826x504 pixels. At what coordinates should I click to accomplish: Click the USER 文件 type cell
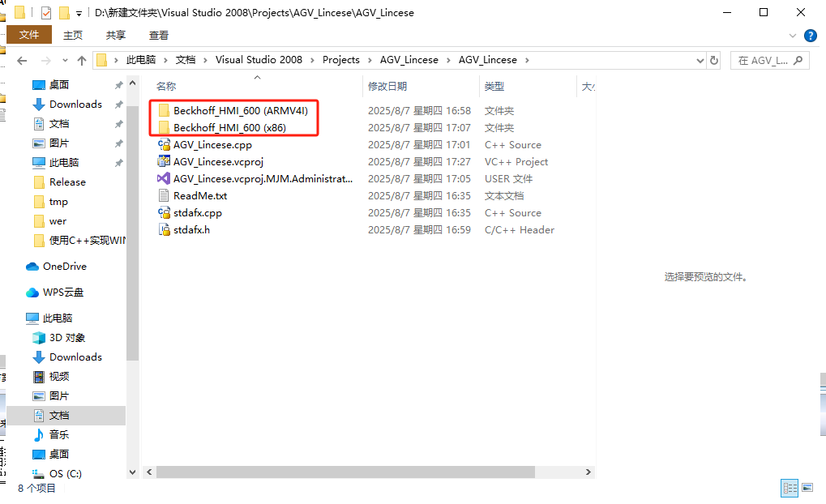click(508, 178)
